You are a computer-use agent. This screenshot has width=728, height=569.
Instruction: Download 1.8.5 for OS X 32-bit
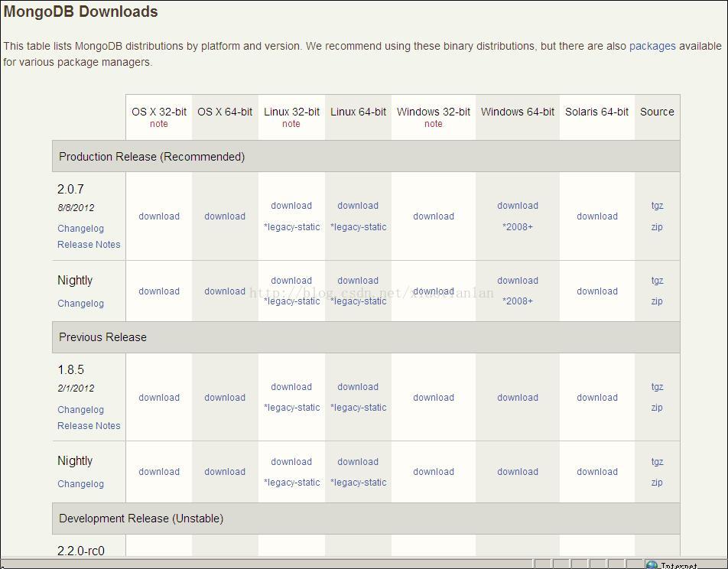159,398
